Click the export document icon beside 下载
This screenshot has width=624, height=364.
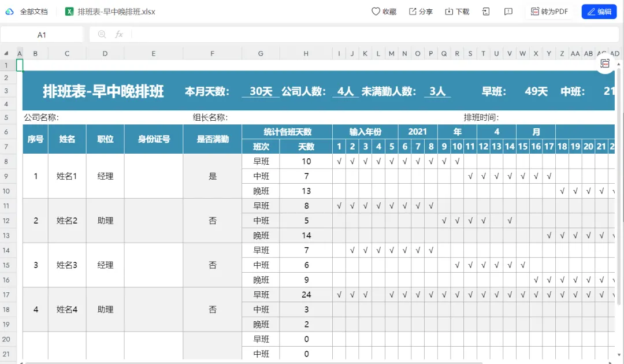click(x=486, y=12)
